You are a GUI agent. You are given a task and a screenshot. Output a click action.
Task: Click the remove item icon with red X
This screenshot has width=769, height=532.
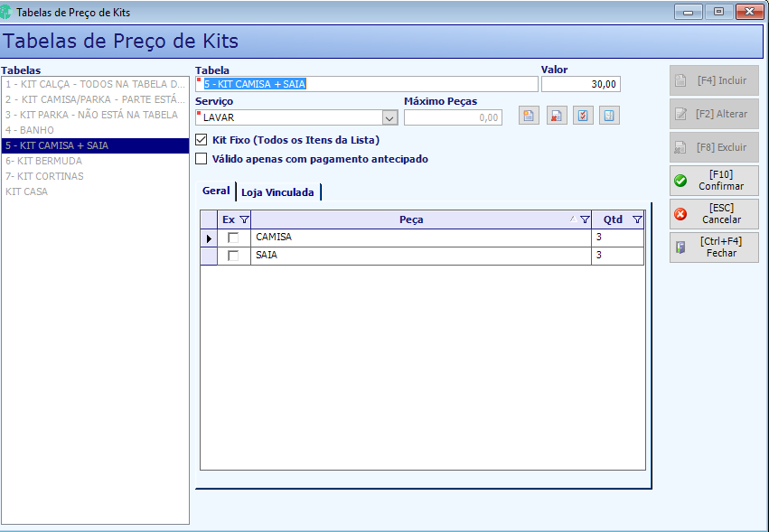557,116
